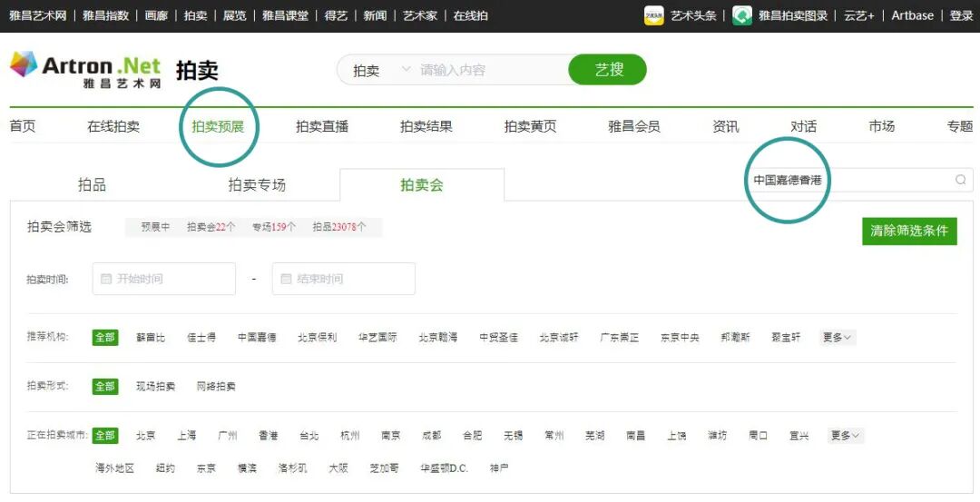Filter by city 香港
This screenshot has height=502, width=980.
pyautogui.click(x=268, y=435)
